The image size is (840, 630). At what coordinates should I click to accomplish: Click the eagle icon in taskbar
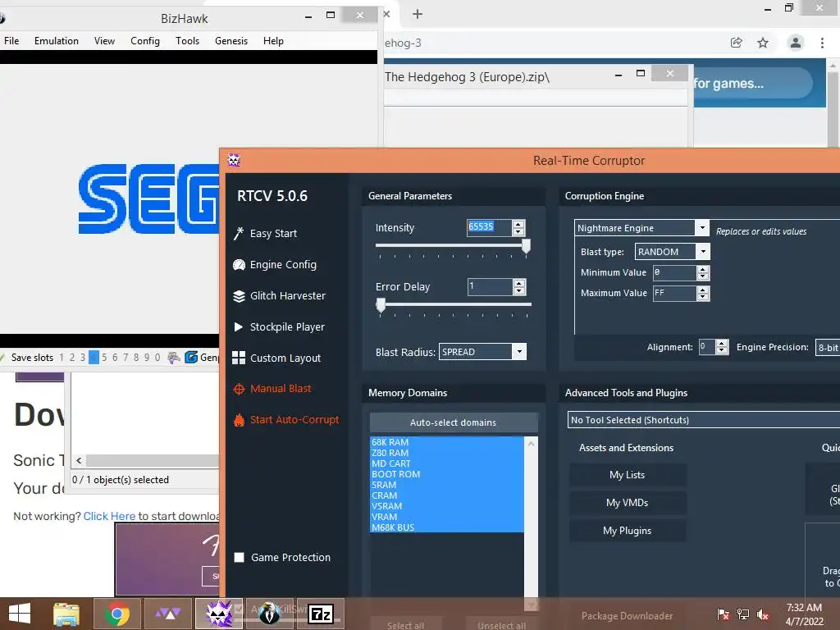[269, 614]
